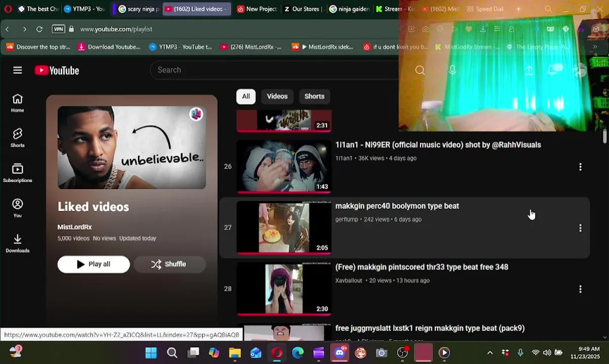Open Windows Start menu
The height and width of the screenshot is (364, 609).
coord(151,352)
